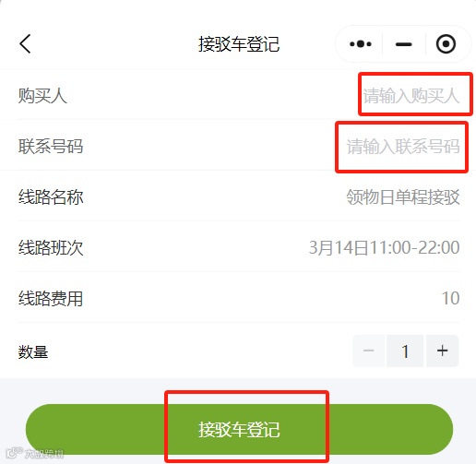Click the 线路班次 row label
The image size is (476, 464).
click(x=51, y=247)
